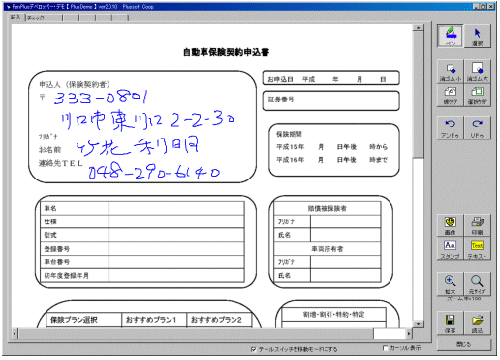The width and height of the screenshot is (500, 360).
Task: Select the Aa stamp tool
Action: [450, 249]
